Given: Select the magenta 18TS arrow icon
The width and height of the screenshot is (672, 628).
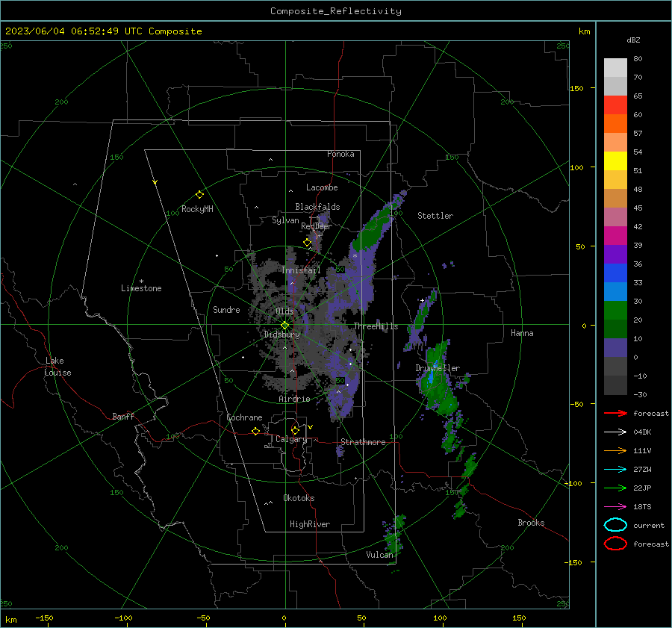Looking at the screenshot, I should tap(615, 507).
